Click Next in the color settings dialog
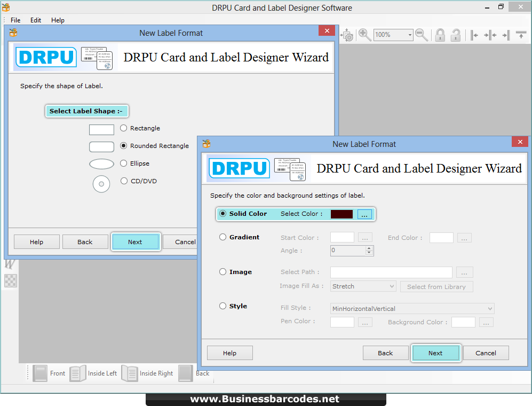 click(435, 353)
